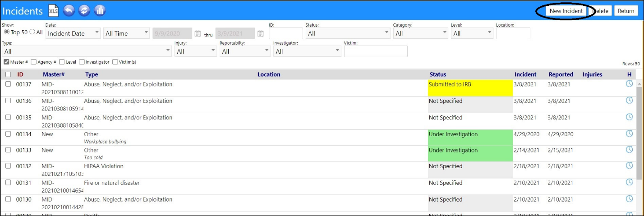Image resolution: width=644 pixels, height=216 pixels.
Task: Click incident ID 00131
Action: point(24,183)
